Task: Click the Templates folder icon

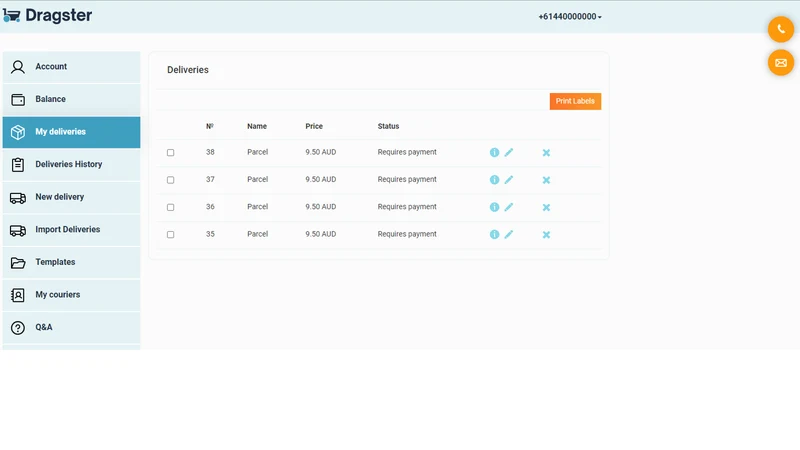Action: [x=18, y=263]
